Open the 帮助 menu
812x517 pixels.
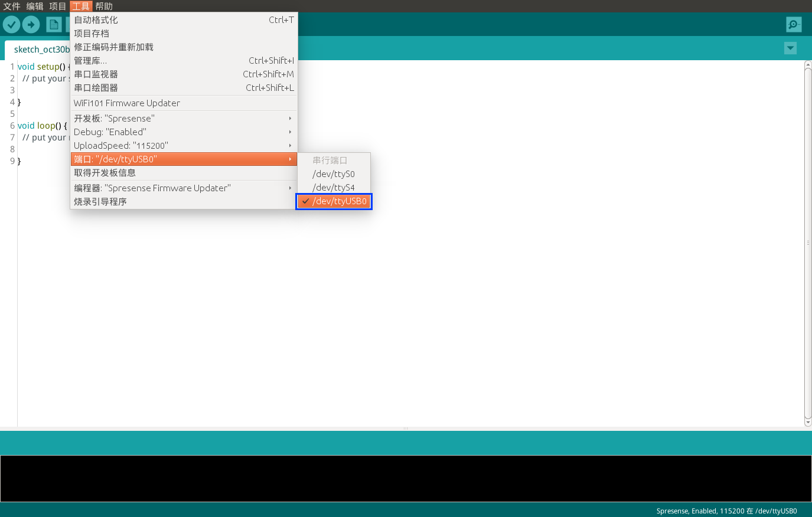pos(104,6)
